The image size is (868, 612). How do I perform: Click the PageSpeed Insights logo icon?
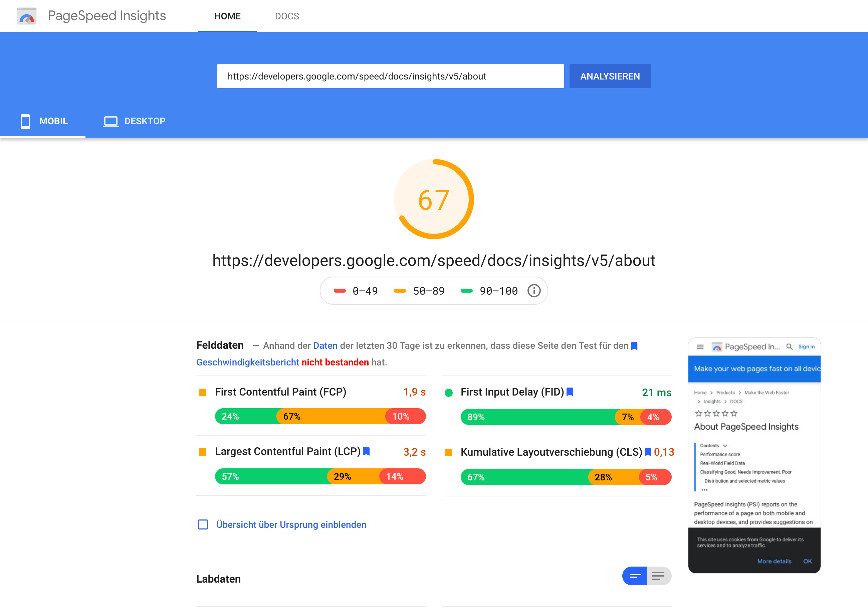(x=26, y=16)
